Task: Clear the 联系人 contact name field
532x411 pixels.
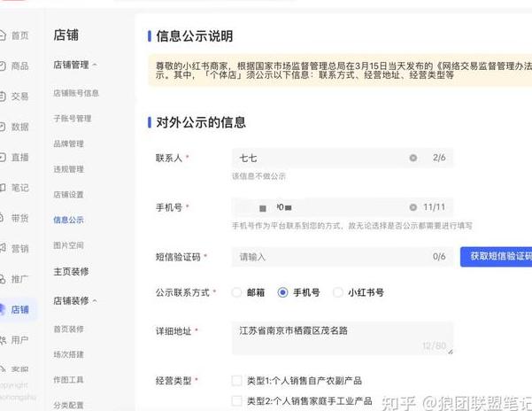Action: tap(412, 158)
